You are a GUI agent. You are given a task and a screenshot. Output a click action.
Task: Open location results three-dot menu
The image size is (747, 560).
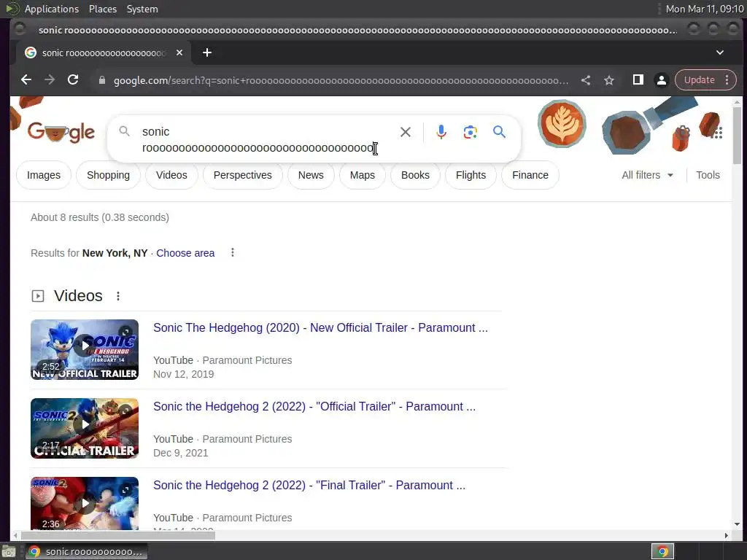pyautogui.click(x=233, y=252)
